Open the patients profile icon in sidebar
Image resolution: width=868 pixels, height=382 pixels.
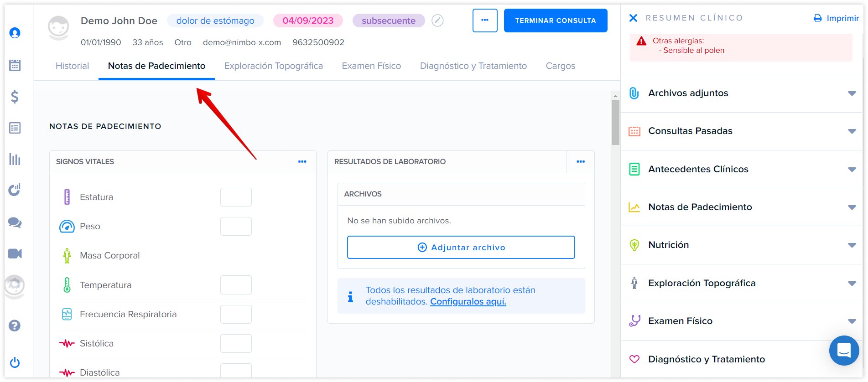[15, 33]
